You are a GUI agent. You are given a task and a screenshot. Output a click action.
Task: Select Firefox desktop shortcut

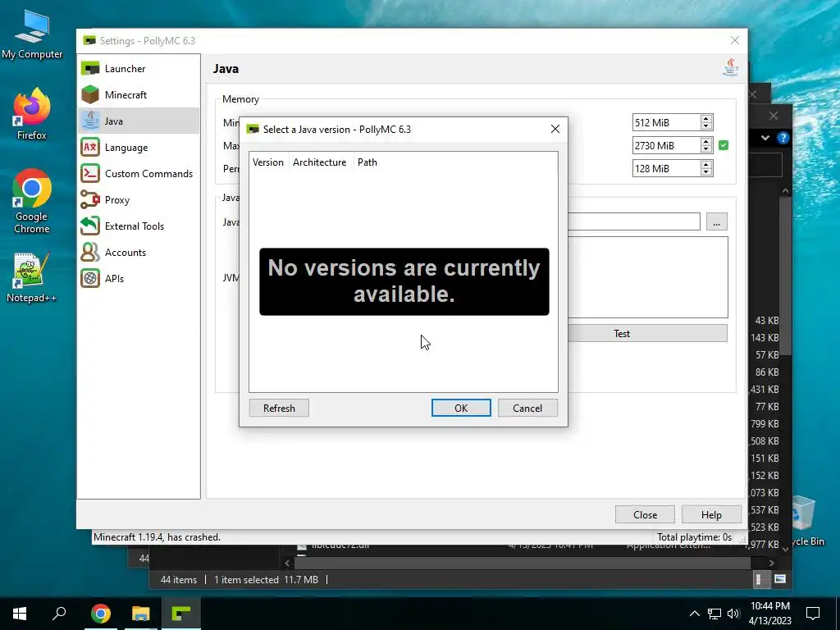point(32,113)
